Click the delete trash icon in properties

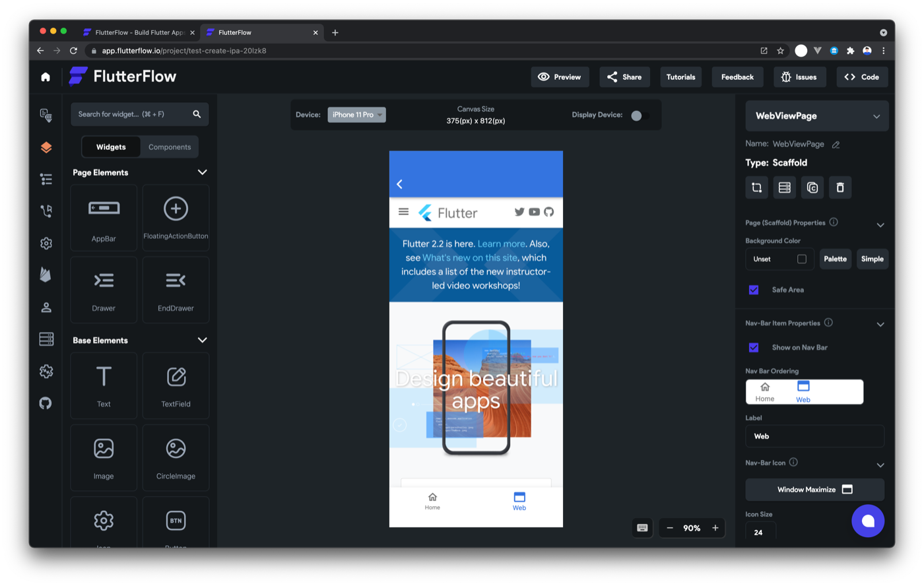point(840,187)
